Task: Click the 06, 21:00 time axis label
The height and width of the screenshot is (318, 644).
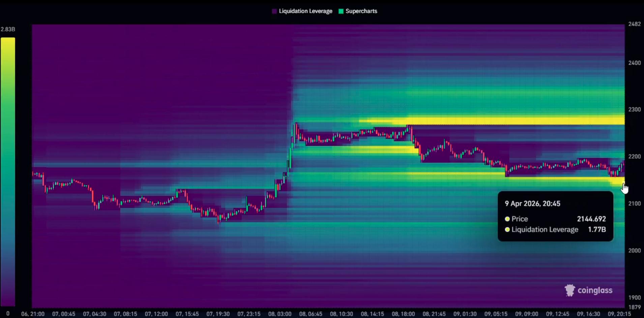Action: [x=33, y=314]
